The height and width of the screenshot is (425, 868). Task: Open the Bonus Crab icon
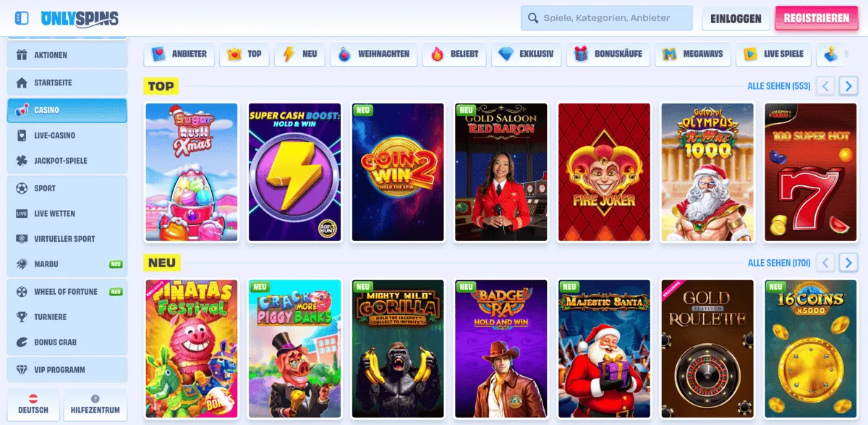click(x=22, y=342)
